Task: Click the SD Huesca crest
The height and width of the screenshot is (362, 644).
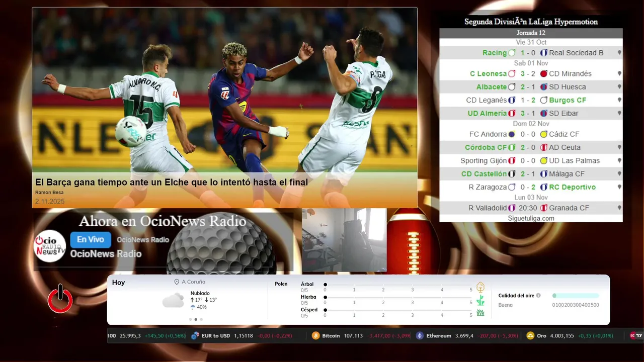Action: point(544,87)
